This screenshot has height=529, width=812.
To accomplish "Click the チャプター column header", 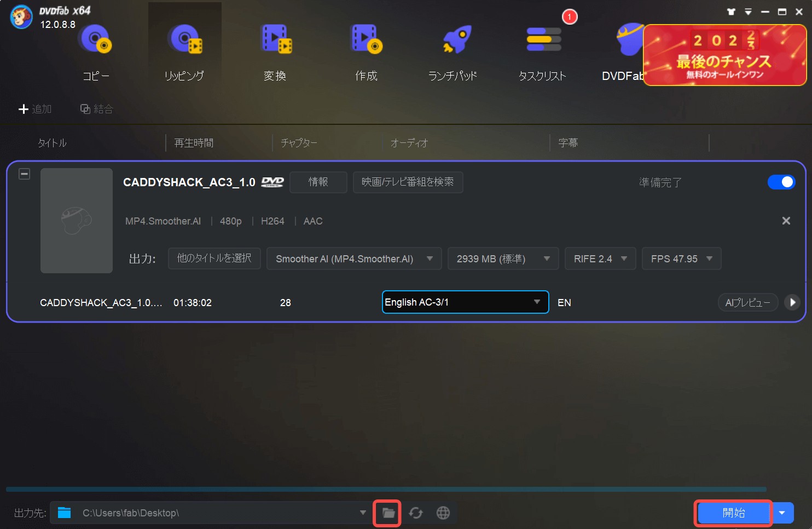I will pyautogui.click(x=299, y=143).
